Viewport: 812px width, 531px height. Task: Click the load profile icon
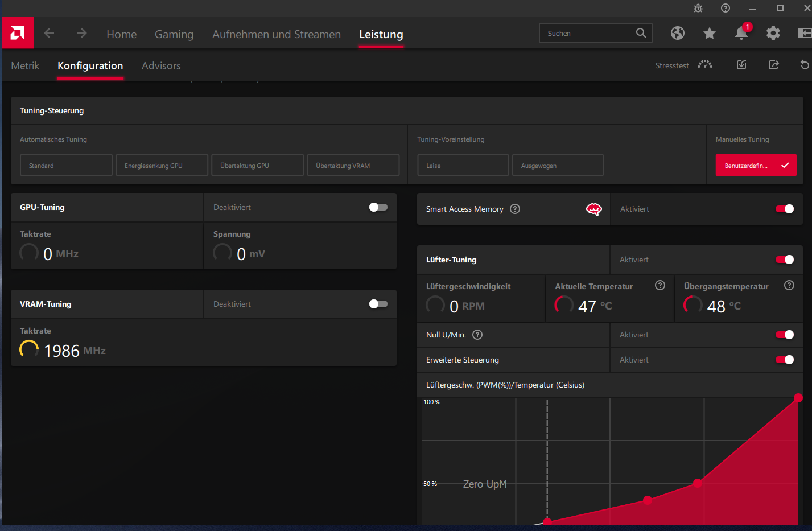coord(741,65)
